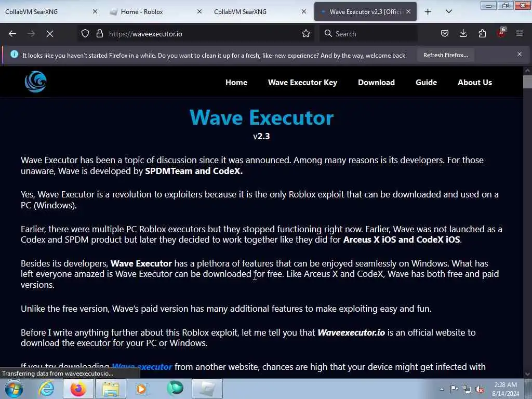This screenshot has height=399, width=532.
Task: Click the v2.3 version text
Action: tap(262, 137)
